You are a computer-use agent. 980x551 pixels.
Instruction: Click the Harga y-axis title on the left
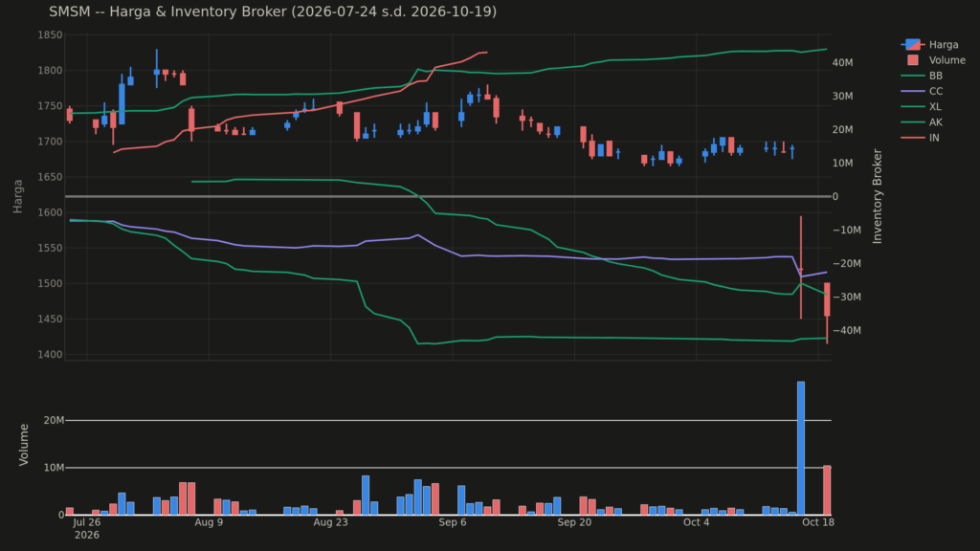point(17,196)
